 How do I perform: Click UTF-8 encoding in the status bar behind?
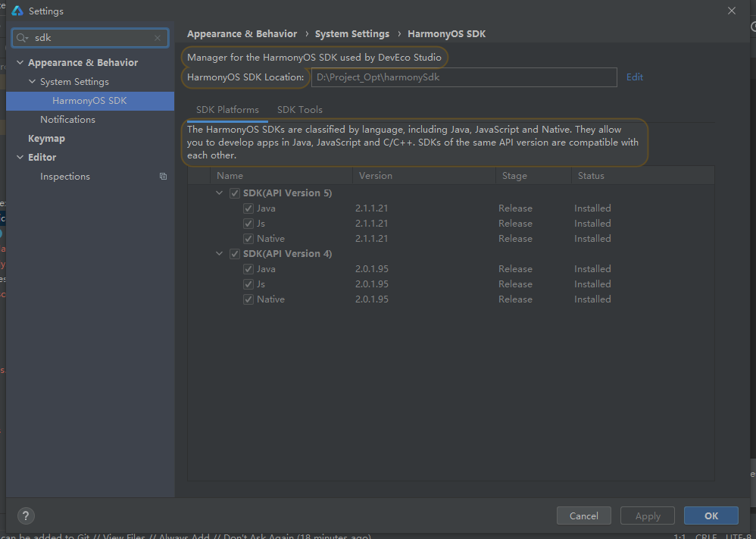pos(739,536)
